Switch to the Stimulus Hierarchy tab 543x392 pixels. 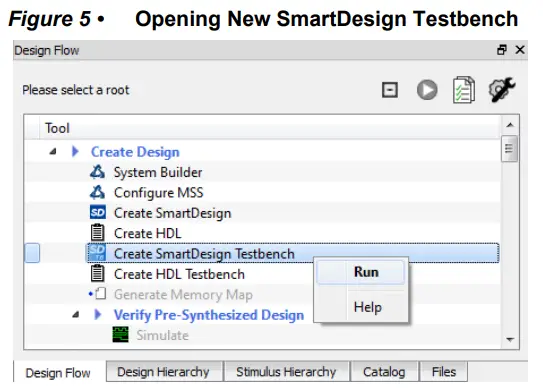point(286,372)
